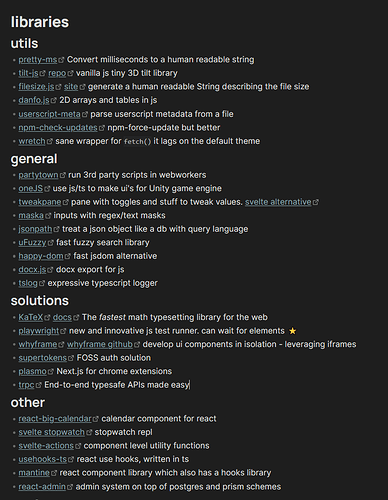Open the KaTeX docs link
The image size is (388, 500).
(62, 317)
